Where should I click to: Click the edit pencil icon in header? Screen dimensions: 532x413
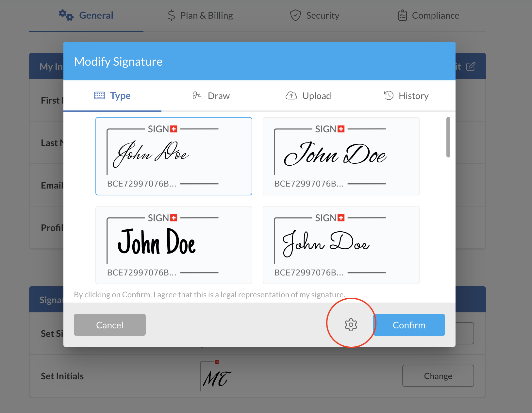point(471,67)
